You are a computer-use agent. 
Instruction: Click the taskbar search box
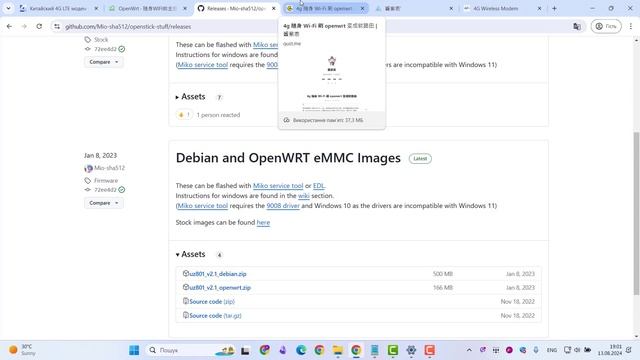pos(190,350)
